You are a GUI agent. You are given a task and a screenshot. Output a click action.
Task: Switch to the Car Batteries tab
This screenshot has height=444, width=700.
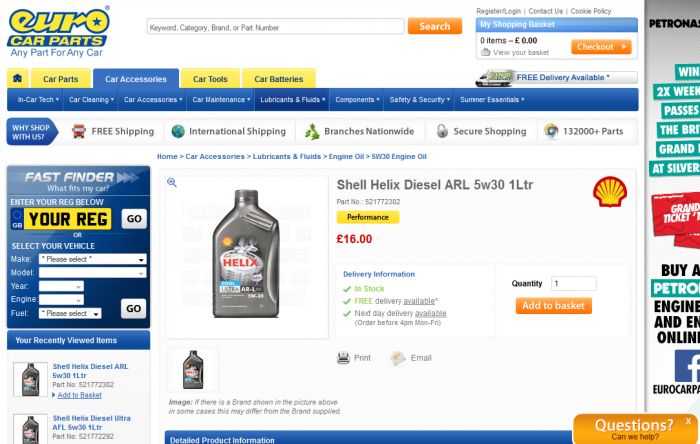pos(279,79)
